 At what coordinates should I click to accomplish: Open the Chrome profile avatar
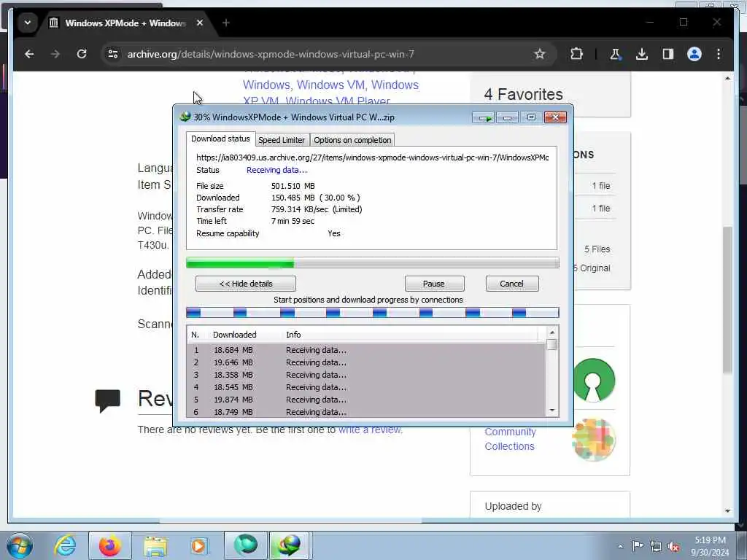(694, 54)
